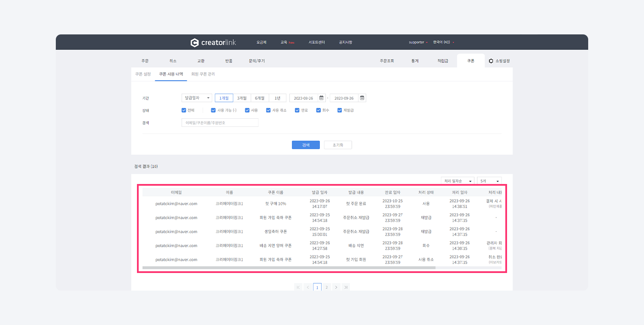The image size is (644, 325).
Task: Open the end date calendar icon
Action: coord(362,98)
